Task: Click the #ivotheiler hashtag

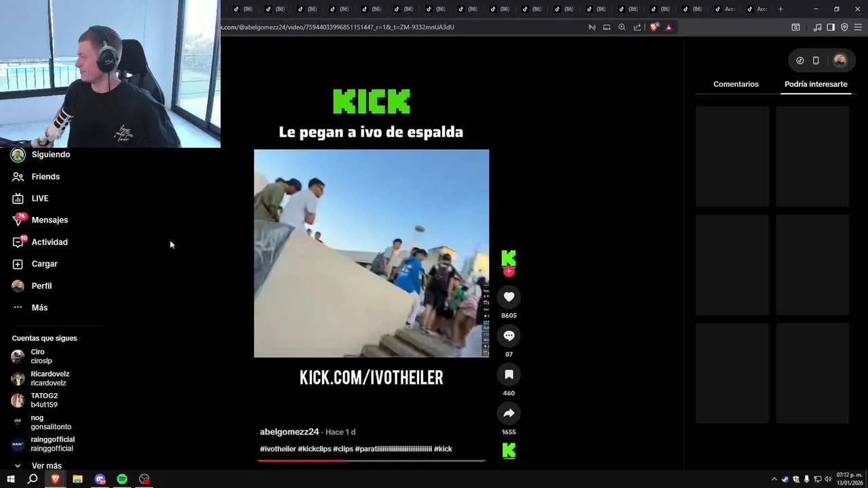Action: coord(278,449)
